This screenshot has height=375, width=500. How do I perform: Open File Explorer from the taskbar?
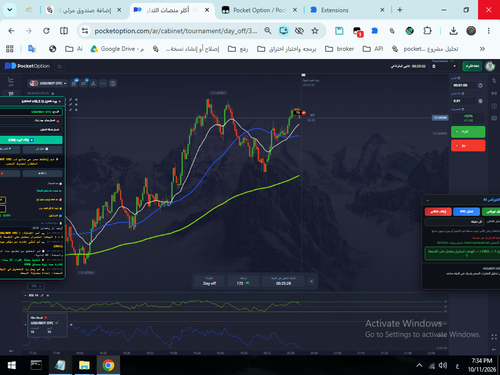coord(84,365)
